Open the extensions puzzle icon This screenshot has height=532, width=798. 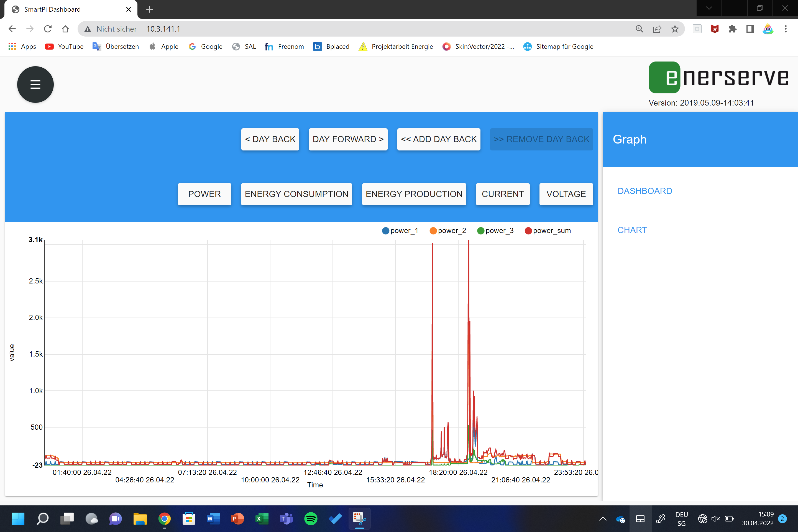tap(732, 29)
